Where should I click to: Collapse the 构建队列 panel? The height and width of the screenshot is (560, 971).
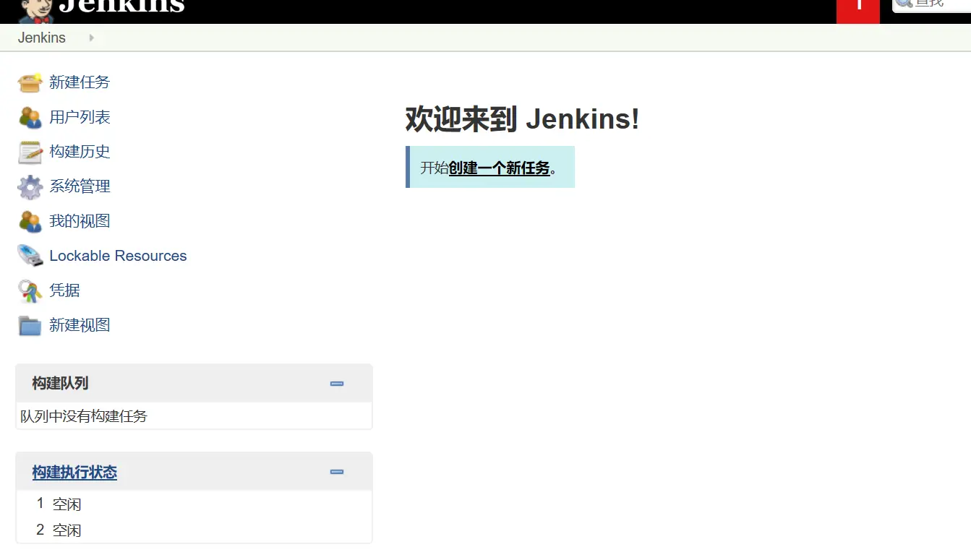point(336,384)
